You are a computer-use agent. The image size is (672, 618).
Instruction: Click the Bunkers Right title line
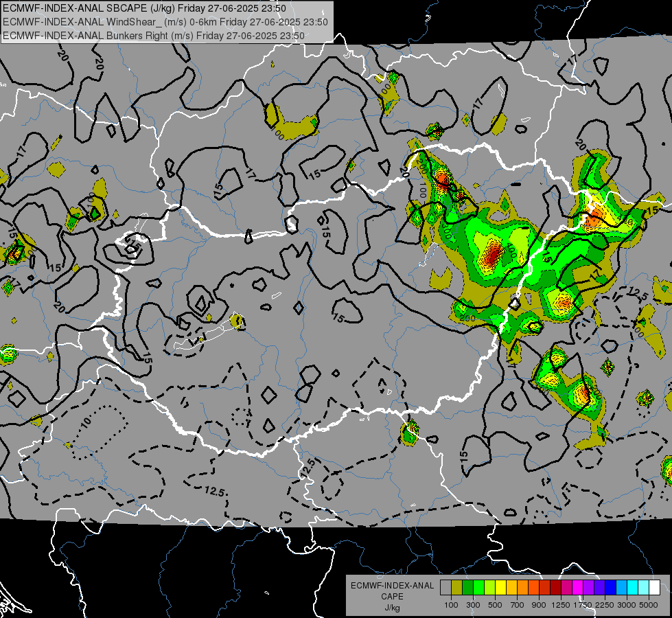point(154,36)
